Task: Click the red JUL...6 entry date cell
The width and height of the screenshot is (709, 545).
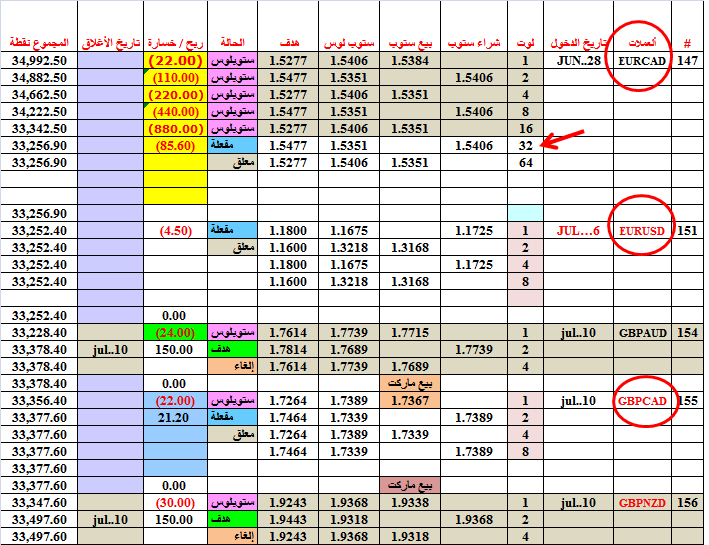Action: coord(577,231)
